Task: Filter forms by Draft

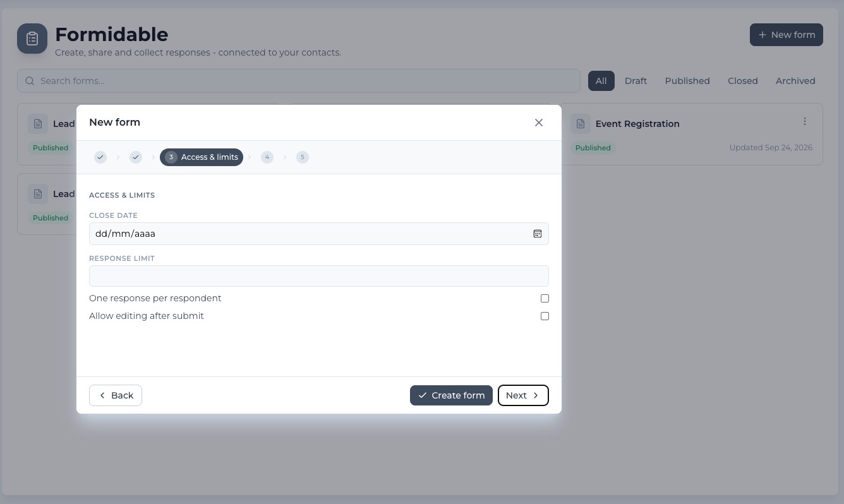Action: (x=636, y=81)
